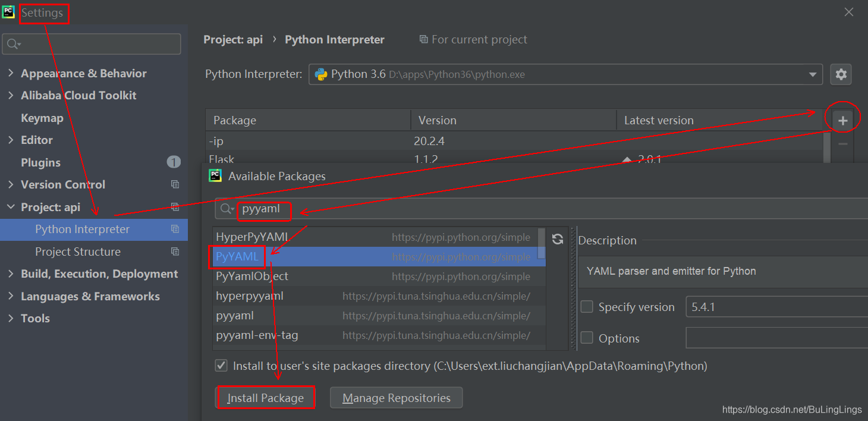Screen dimensions: 868x421
Task: Expand Alibaba Cloud Toolkit section
Action: (11, 95)
